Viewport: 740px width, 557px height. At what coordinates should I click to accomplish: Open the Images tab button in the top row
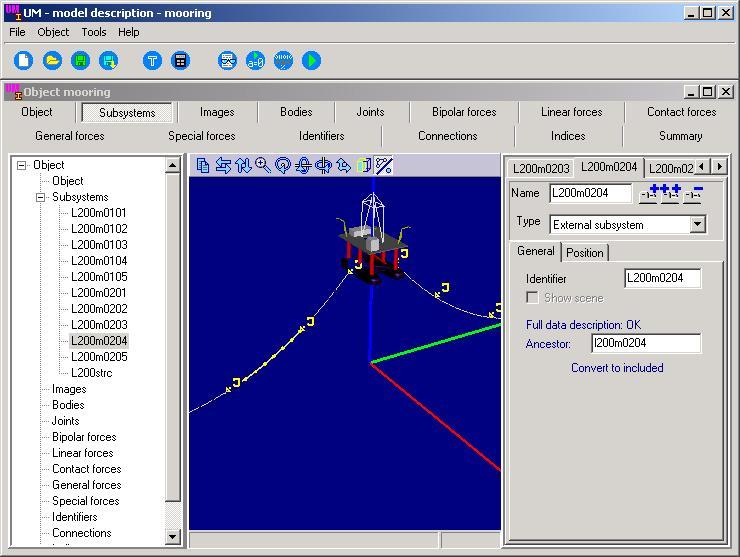click(x=217, y=112)
